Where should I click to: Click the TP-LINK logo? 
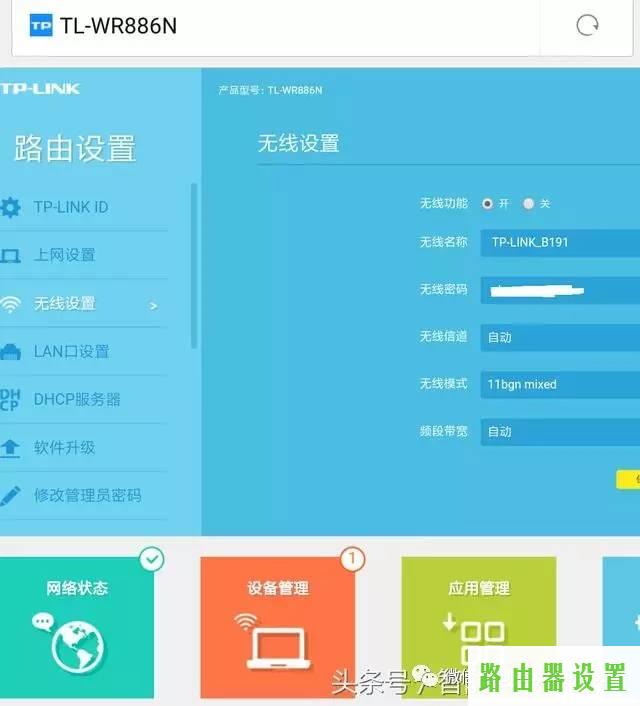point(40,89)
